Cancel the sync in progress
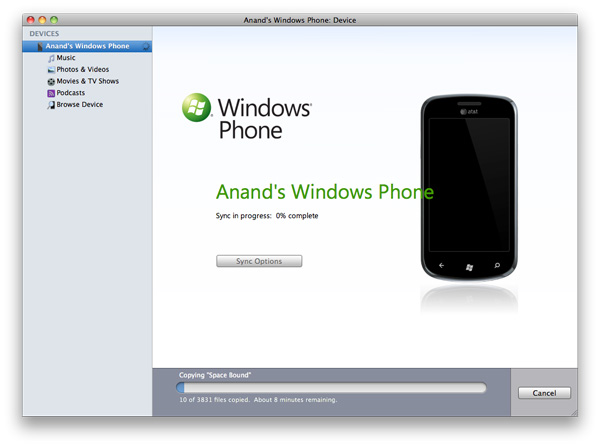Image resolution: width=600 pixels, height=447 pixels. coord(544,393)
